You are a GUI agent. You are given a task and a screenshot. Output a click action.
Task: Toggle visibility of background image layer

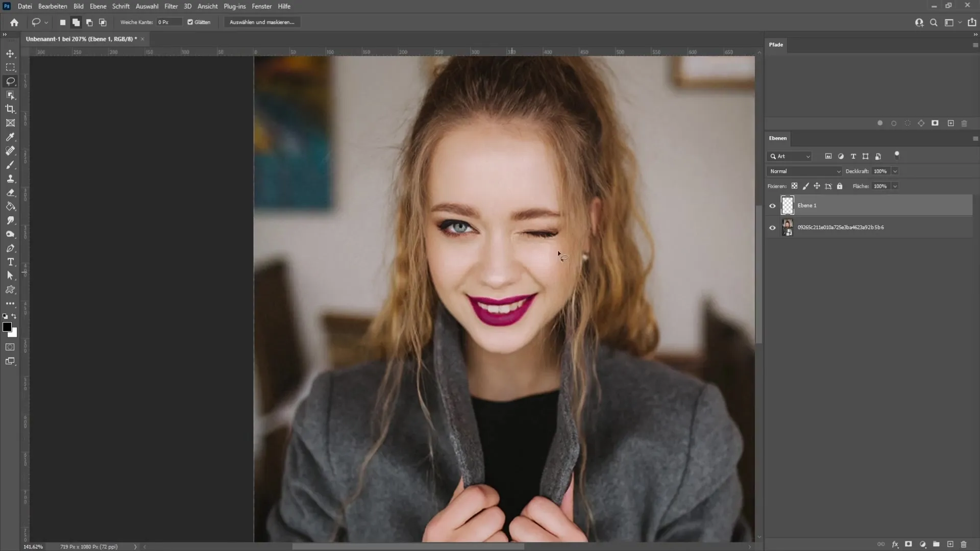[x=772, y=228]
